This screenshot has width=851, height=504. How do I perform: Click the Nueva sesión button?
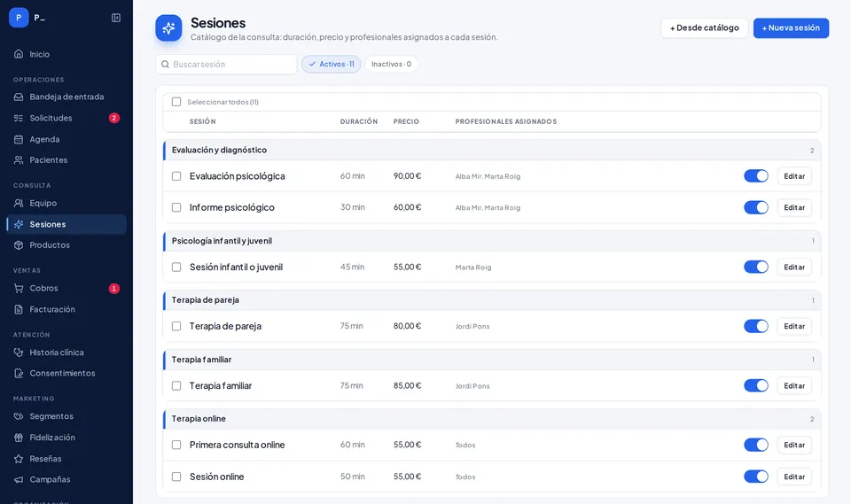tap(791, 27)
